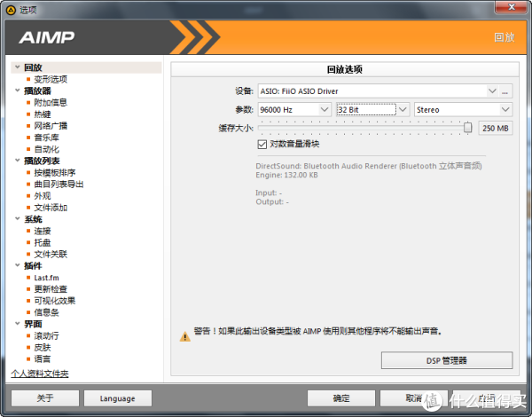532x417 pixels.
Task: Confirm with the 确定 button
Action: [x=341, y=398]
